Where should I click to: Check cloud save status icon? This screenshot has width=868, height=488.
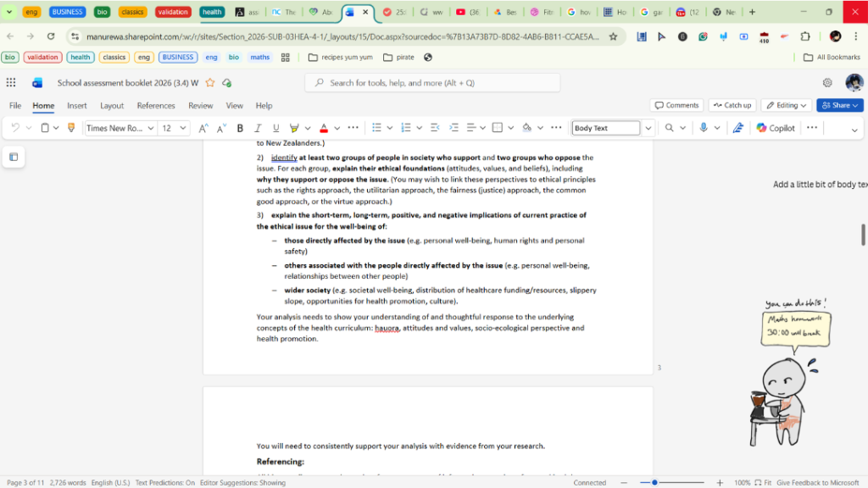pyautogui.click(x=227, y=82)
